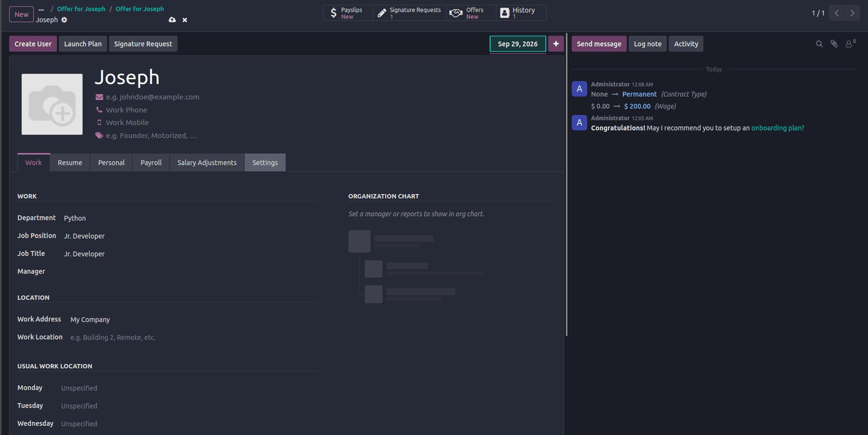Open the Department dropdown showing Python
The image size is (868, 435).
pos(190,218)
